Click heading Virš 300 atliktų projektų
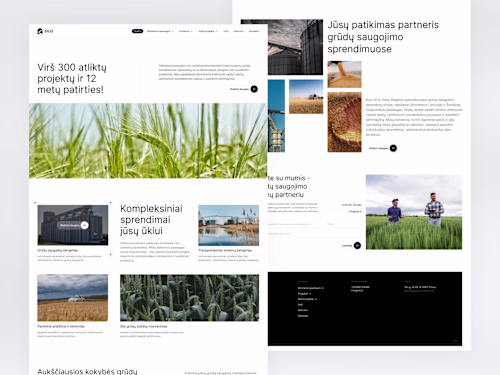 (x=72, y=78)
